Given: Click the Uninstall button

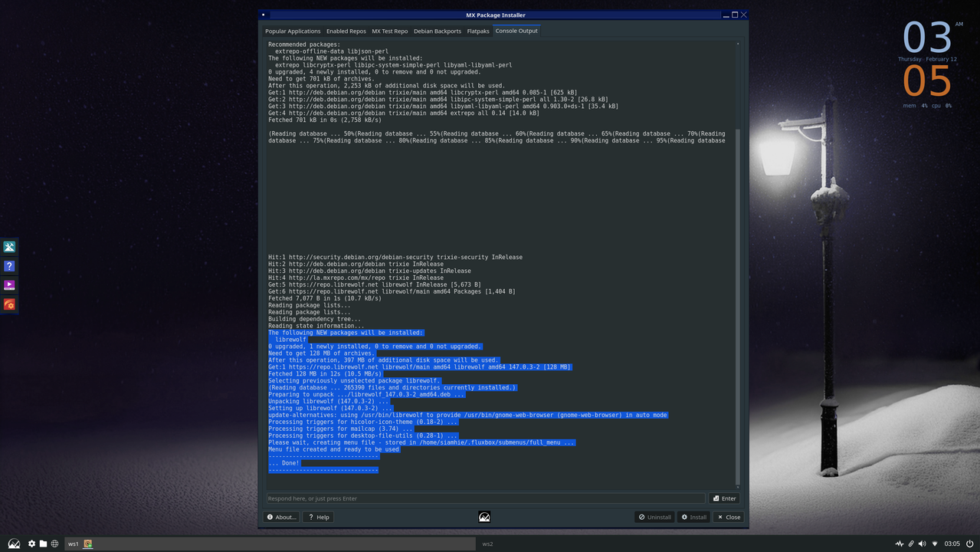Looking at the screenshot, I should click(x=654, y=517).
